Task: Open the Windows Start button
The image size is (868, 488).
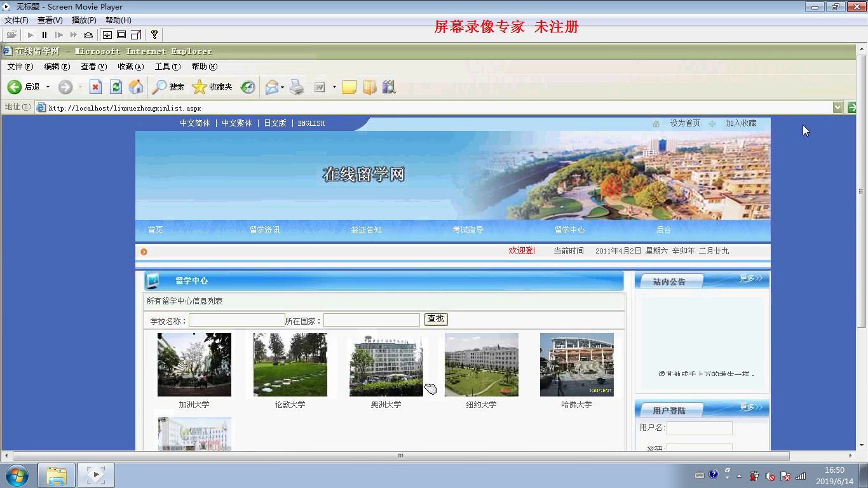Action: pyautogui.click(x=17, y=475)
